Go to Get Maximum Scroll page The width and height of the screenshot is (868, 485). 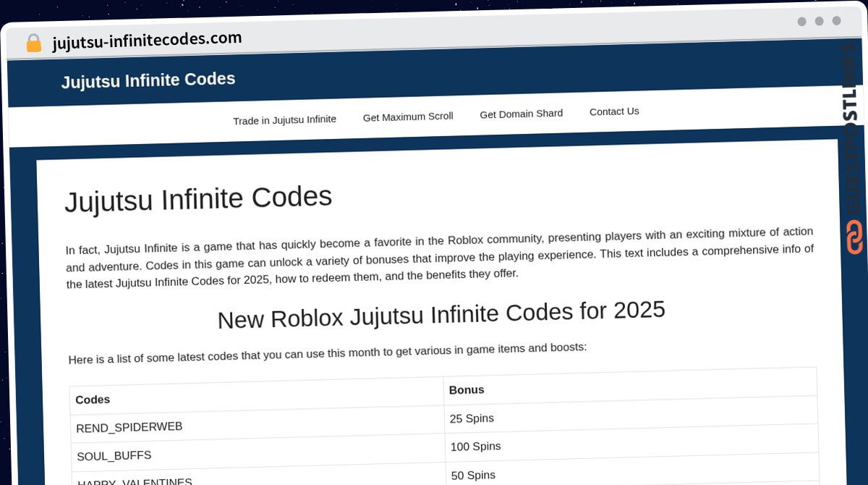click(408, 117)
